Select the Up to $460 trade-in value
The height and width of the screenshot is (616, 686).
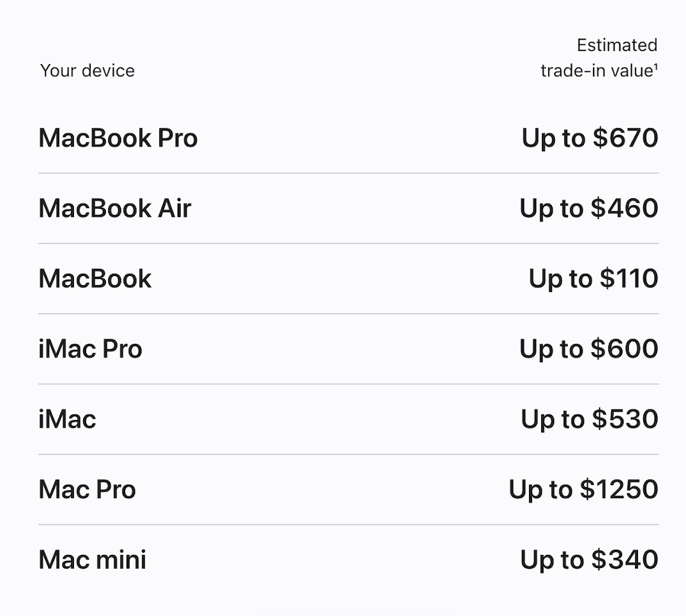tap(588, 208)
